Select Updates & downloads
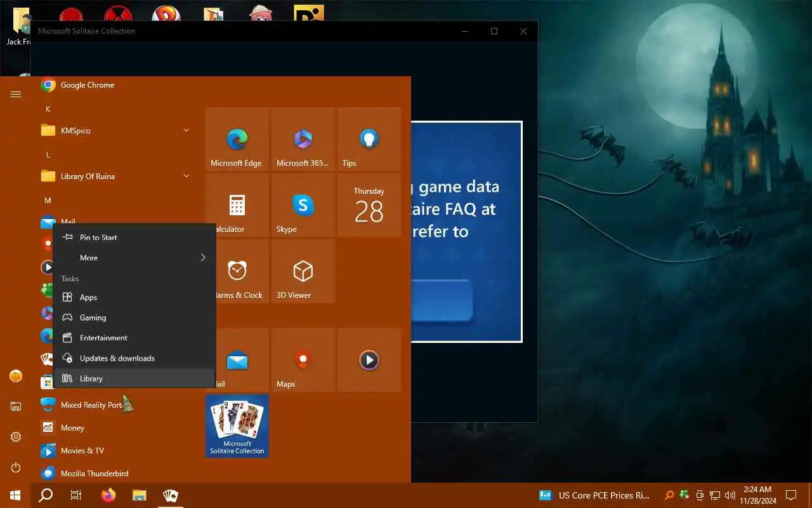 pos(134,358)
